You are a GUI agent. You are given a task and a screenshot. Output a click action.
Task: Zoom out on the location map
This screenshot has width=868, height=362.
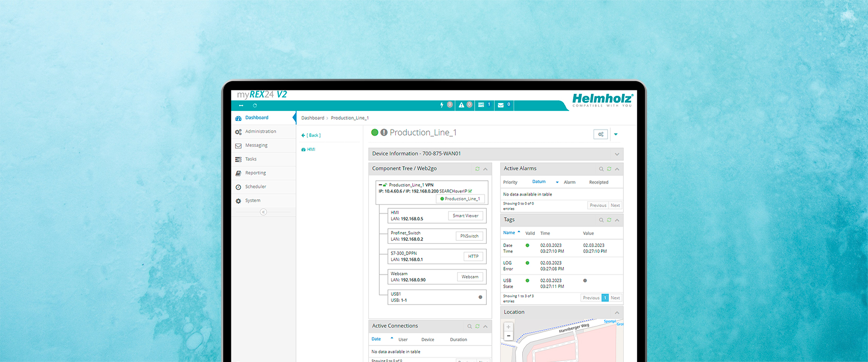(509, 335)
